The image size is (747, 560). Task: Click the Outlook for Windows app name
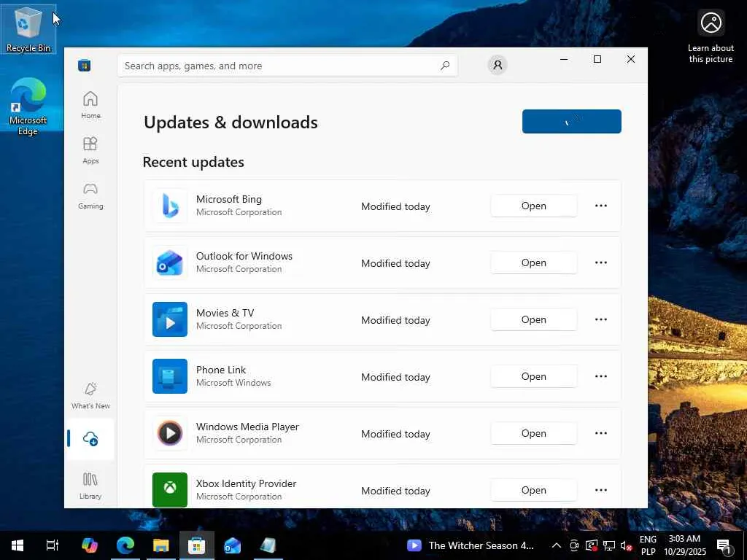tap(244, 256)
